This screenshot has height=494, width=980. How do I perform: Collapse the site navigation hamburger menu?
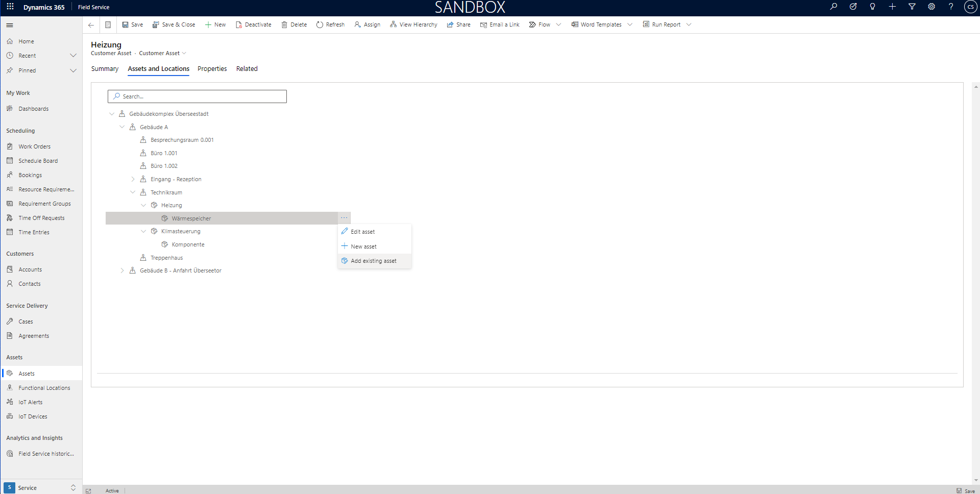click(10, 25)
